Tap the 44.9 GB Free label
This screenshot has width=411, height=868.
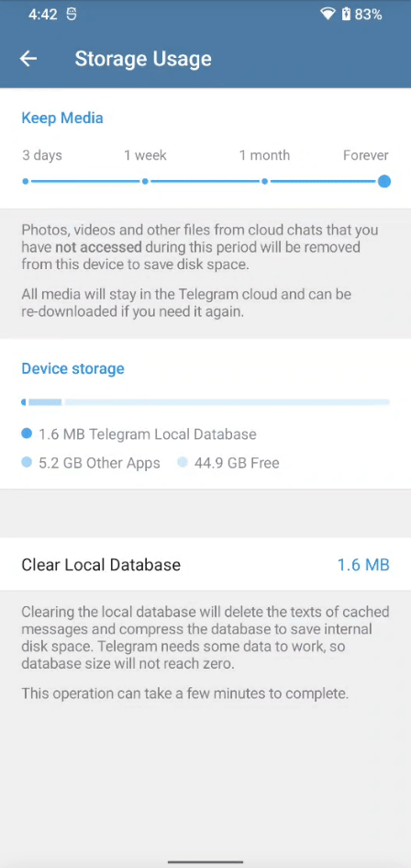[237, 463]
